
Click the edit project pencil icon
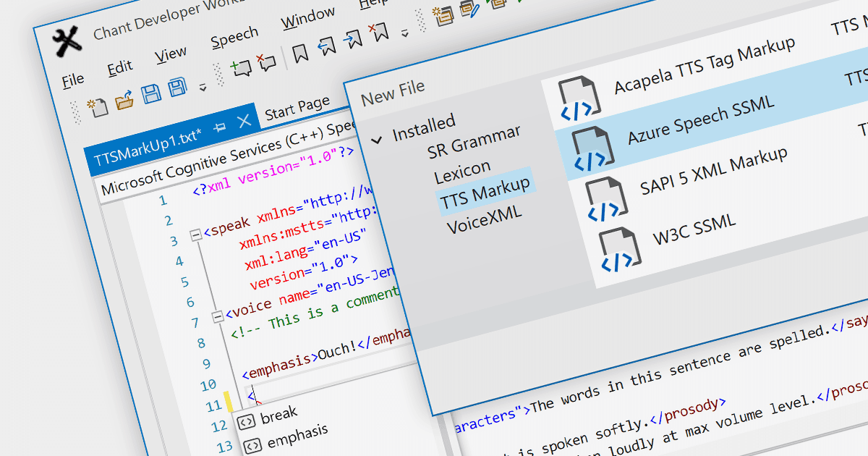click(x=470, y=8)
